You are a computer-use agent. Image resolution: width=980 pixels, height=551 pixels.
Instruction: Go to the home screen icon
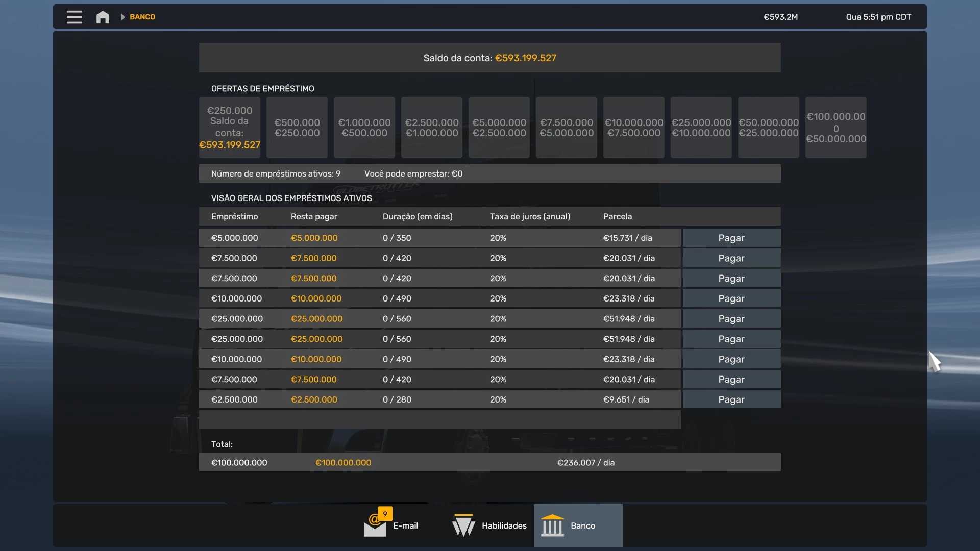click(x=103, y=17)
